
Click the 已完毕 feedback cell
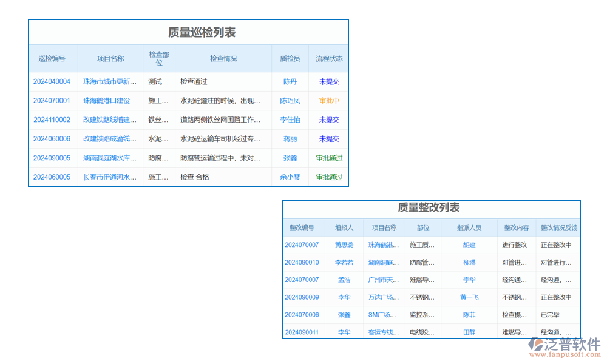click(551, 315)
